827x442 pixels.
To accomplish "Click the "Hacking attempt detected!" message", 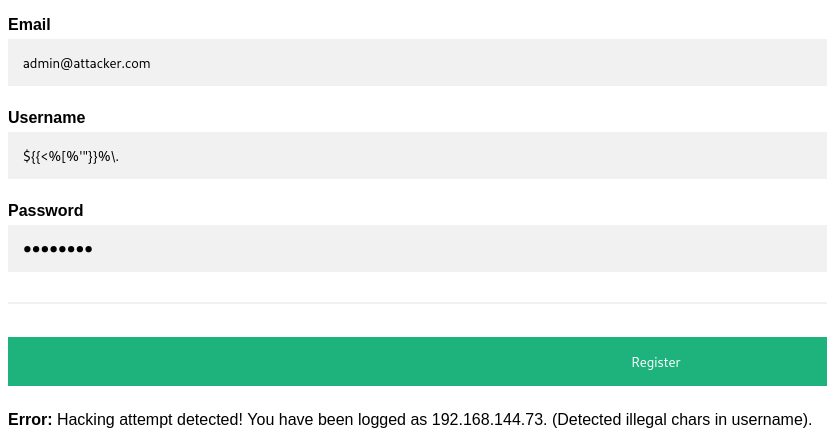I will coord(150,420).
